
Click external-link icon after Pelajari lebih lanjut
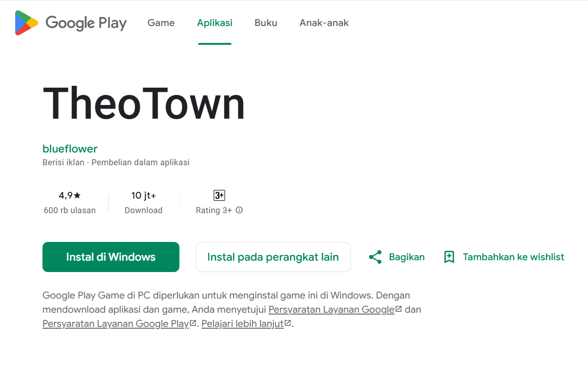tap(287, 323)
